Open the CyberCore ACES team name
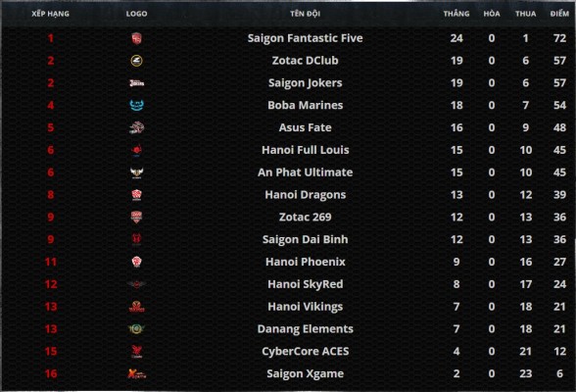This screenshot has width=576, height=392. [x=305, y=351]
